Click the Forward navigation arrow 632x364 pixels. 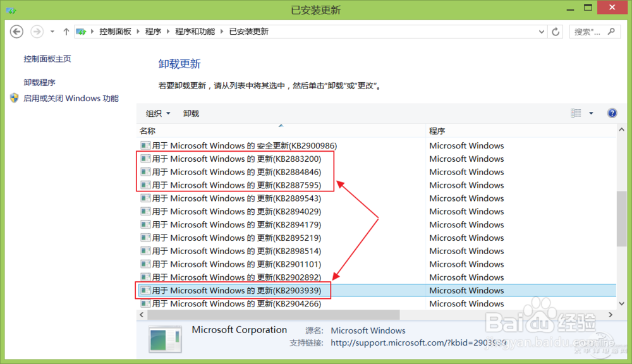click(37, 32)
